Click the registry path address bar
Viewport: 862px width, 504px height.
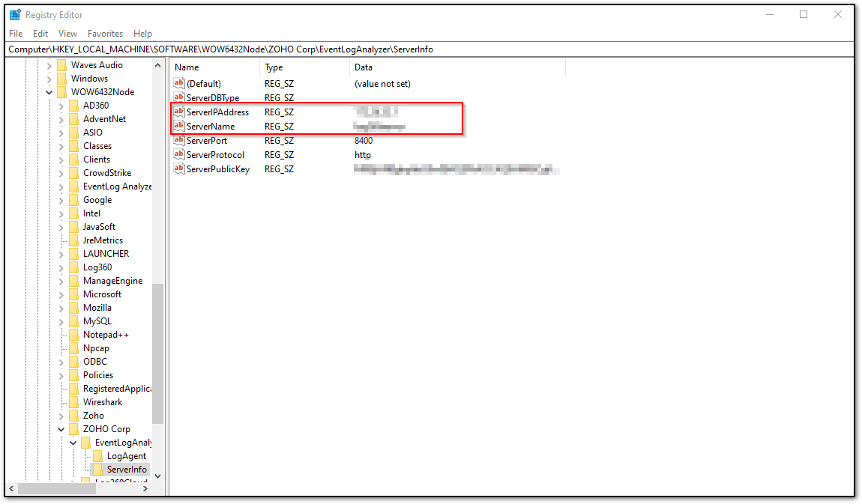pyautogui.click(x=431, y=49)
